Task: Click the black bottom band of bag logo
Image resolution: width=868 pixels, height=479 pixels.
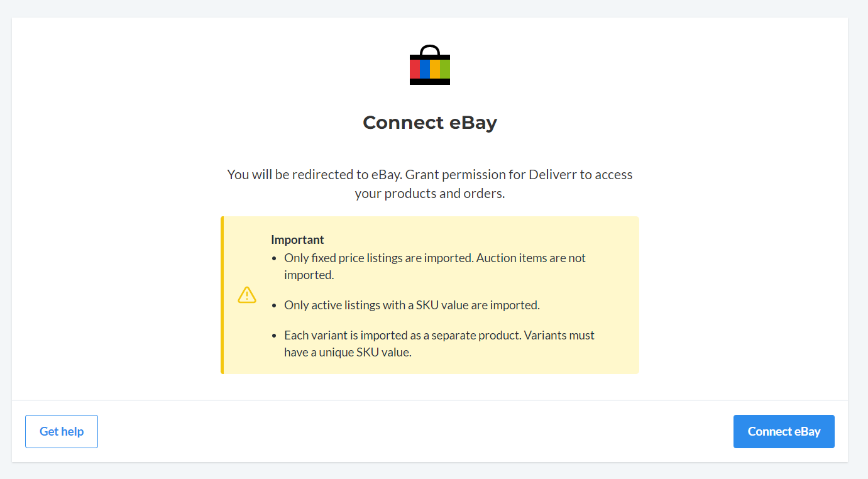Action: 430,82
